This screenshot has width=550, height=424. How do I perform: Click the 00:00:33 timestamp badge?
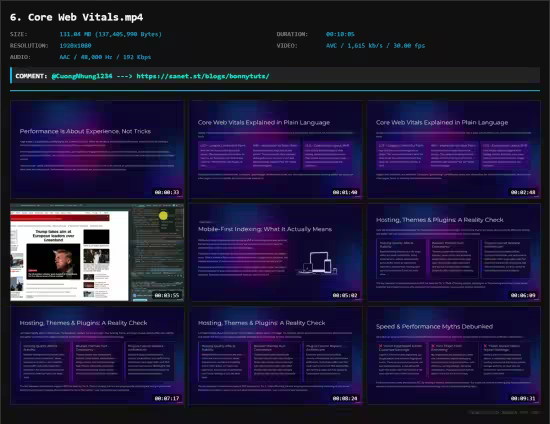click(167, 192)
